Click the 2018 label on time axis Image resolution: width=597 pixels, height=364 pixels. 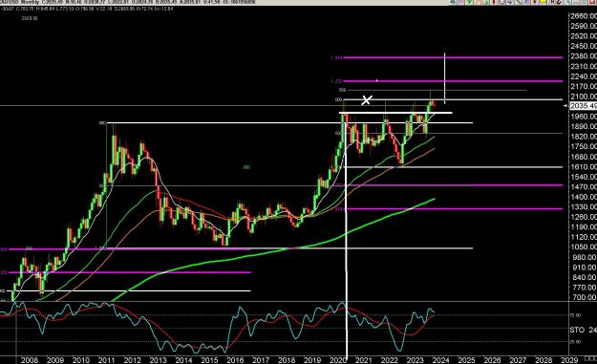(x=287, y=360)
